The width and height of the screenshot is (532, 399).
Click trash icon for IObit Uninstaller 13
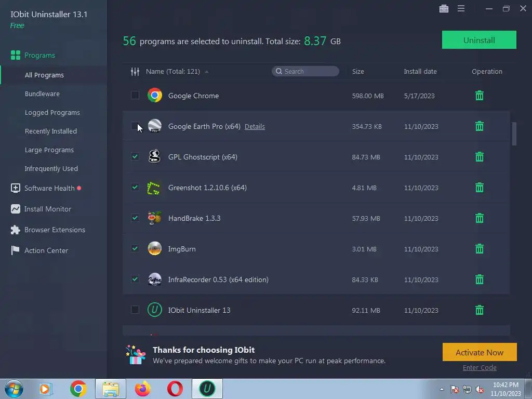pos(479,310)
